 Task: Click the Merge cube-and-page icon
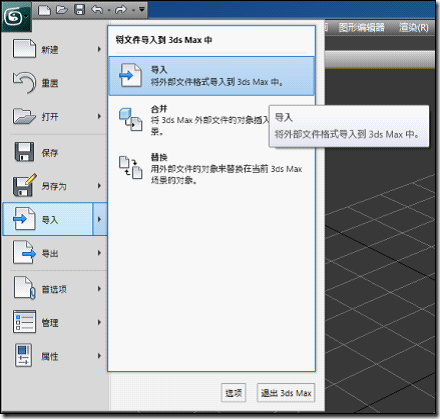pos(131,119)
